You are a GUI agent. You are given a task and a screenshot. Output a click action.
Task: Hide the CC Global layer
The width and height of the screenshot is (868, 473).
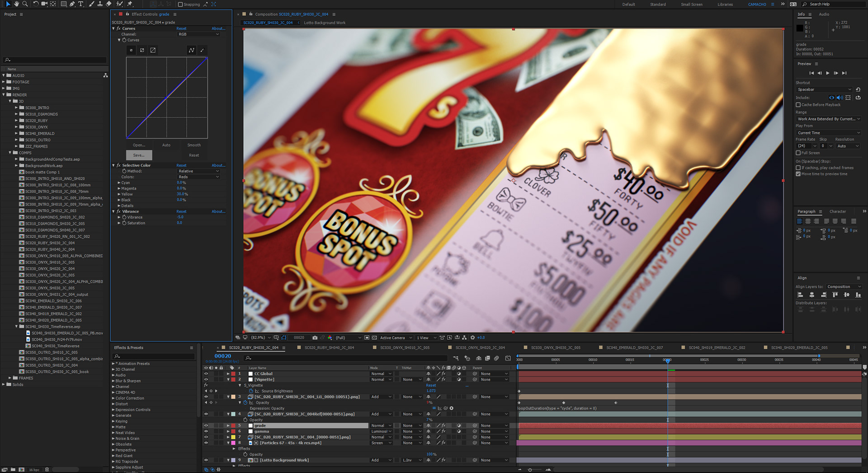click(206, 374)
